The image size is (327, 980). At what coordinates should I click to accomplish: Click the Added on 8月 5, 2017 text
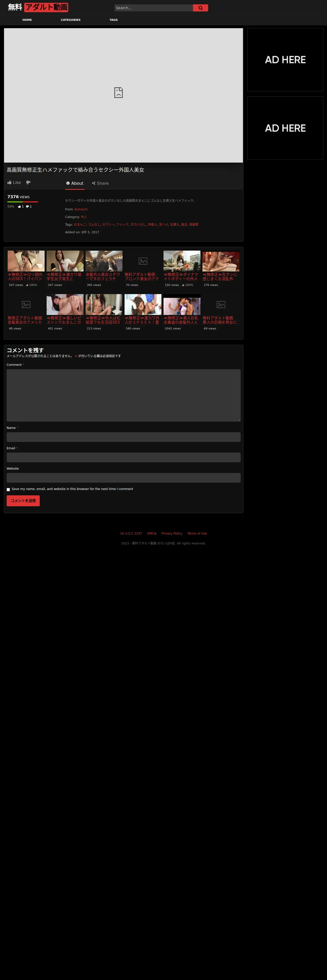pyautogui.click(x=82, y=232)
